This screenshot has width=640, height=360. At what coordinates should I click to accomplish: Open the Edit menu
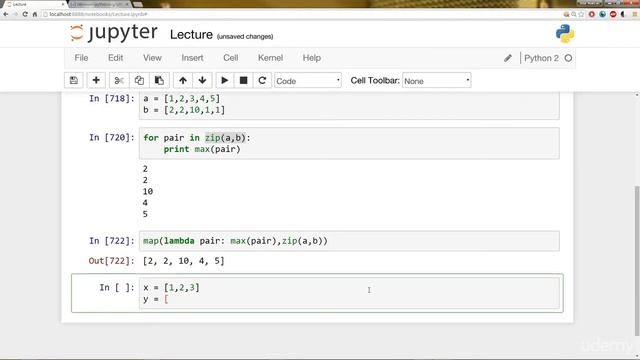tap(116, 58)
